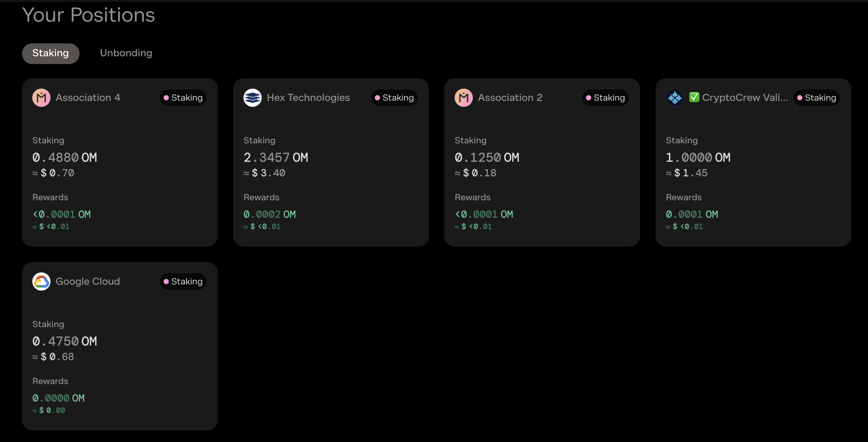Viewport: 868px width, 442px height.
Task: Click the Staking badge on Association 2
Action: 605,98
